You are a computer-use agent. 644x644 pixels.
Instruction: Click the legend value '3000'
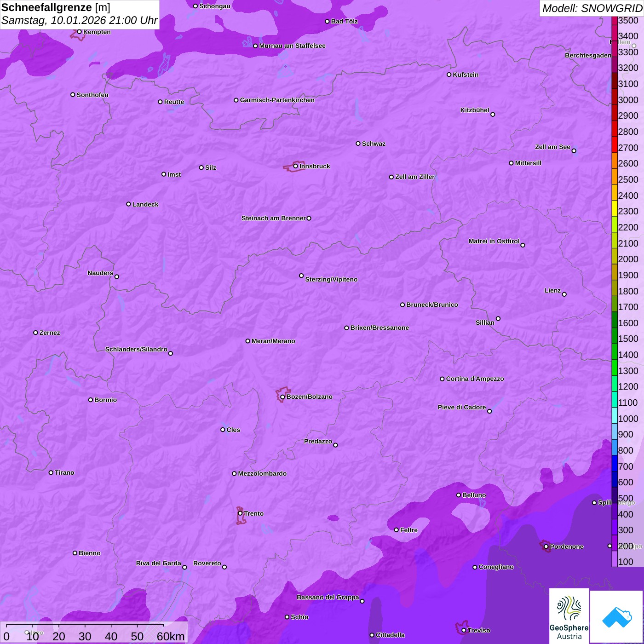click(x=628, y=100)
